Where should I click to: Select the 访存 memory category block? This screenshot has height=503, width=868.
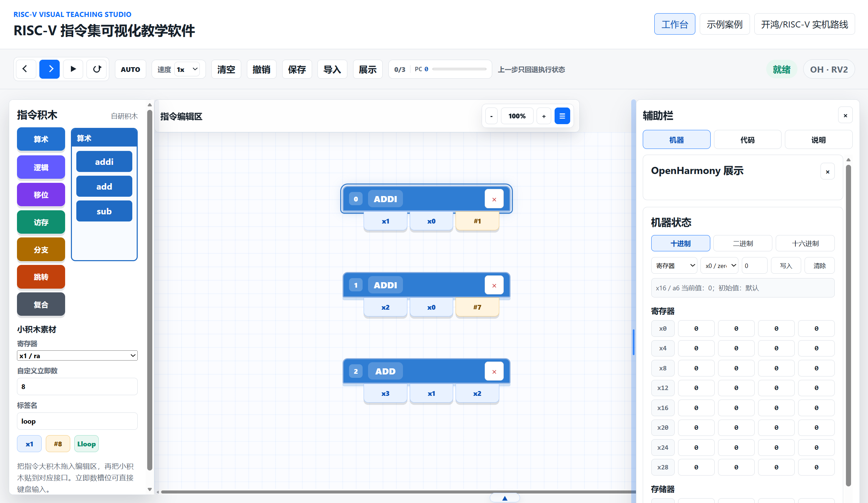point(41,222)
